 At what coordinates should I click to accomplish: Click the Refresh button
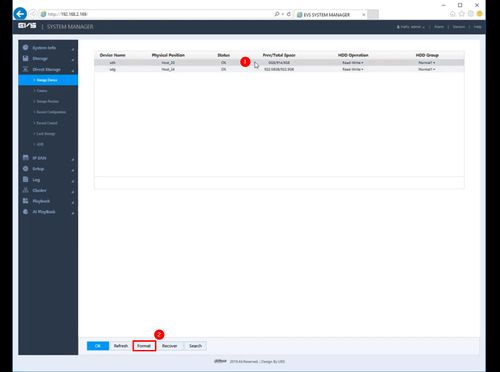pyautogui.click(x=121, y=346)
